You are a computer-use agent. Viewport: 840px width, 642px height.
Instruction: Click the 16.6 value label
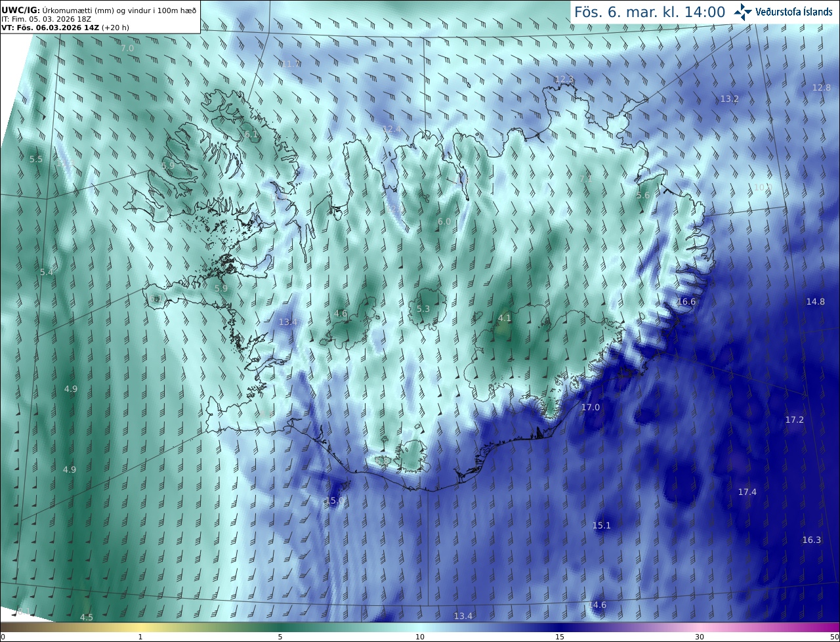point(686,301)
